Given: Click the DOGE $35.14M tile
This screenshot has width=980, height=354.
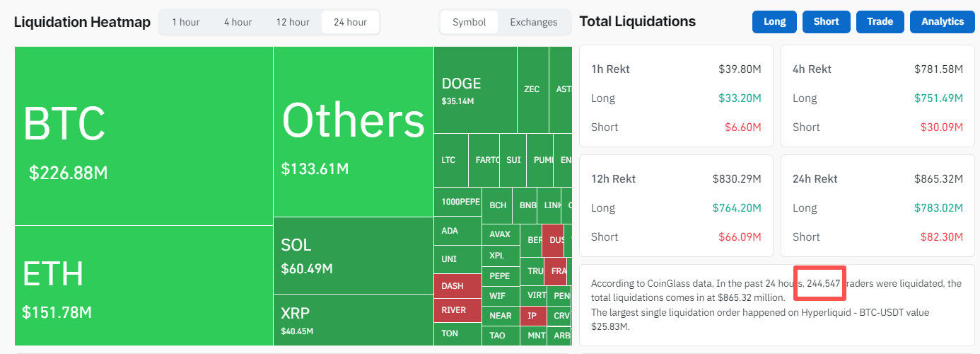Looking at the screenshot, I should 475,90.
